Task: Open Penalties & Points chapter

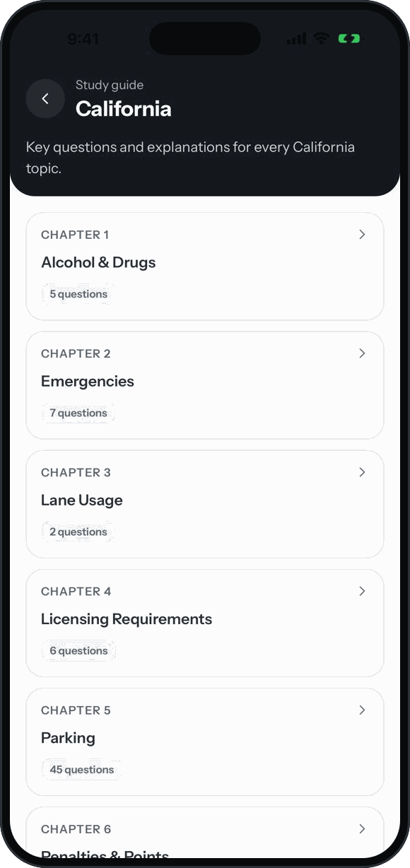Action: pos(105,854)
